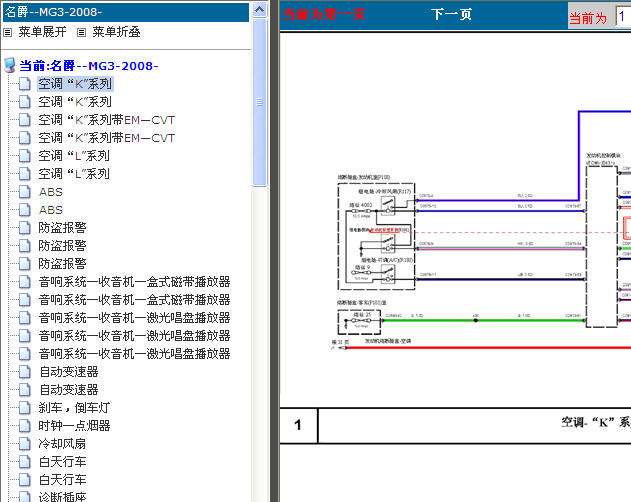631x502 pixels.
Task: Click page icon of second 空调 "K"系列 row
Action: click(25, 102)
